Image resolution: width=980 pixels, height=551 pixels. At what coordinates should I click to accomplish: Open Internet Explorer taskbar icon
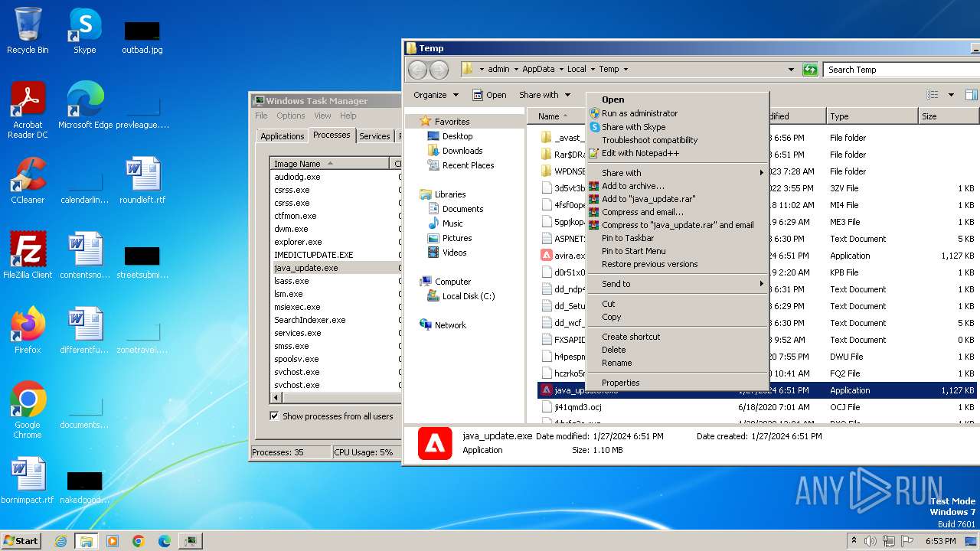[x=60, y=541]
